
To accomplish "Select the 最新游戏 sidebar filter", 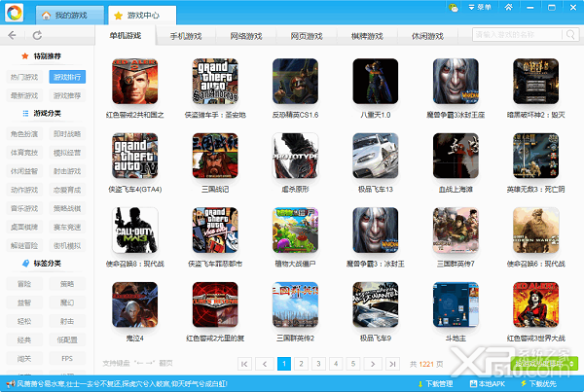I will 24,95.
